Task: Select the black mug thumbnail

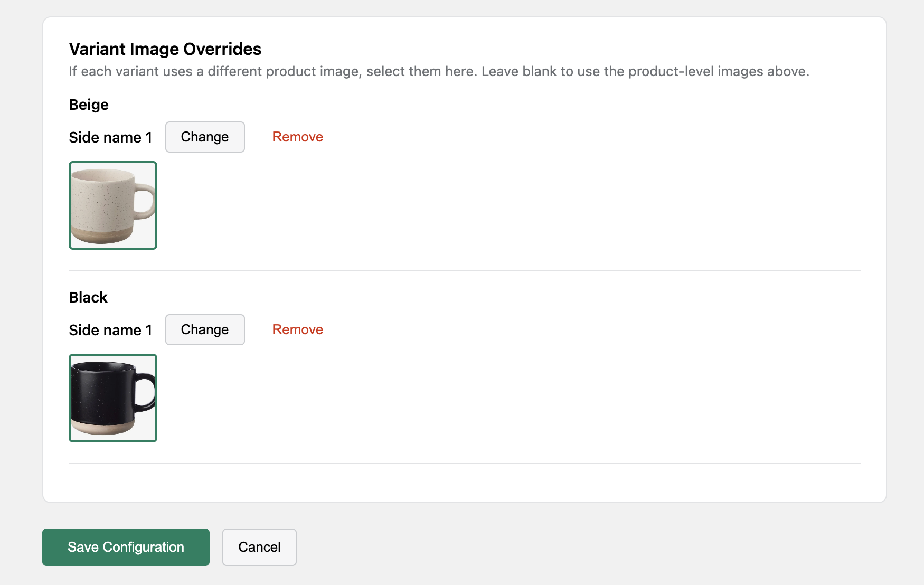Action: click(113, 398)
